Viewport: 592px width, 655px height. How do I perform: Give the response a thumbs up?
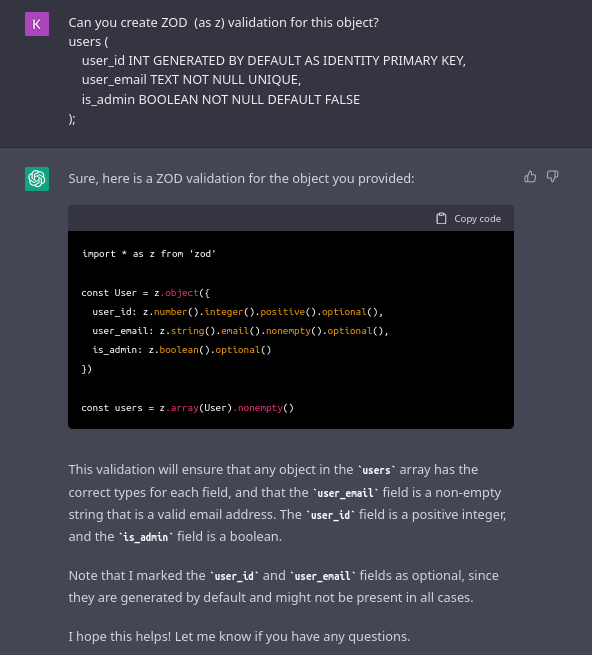[530, 177]
